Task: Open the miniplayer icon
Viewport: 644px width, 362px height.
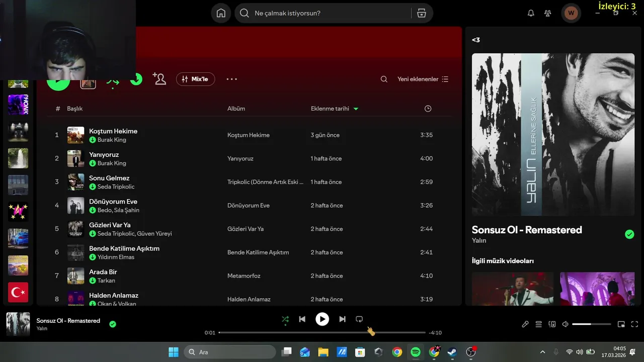Action: pyautogui.click(x=621, y=324)
